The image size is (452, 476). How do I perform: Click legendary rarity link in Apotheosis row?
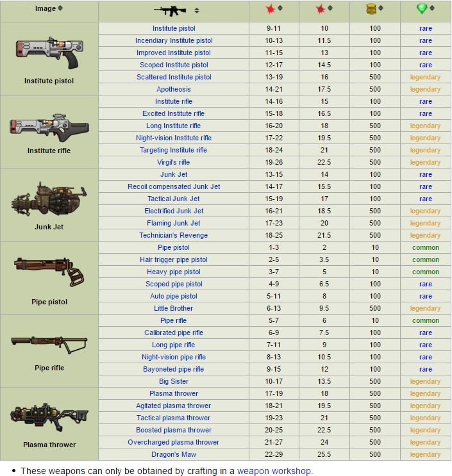425,89
